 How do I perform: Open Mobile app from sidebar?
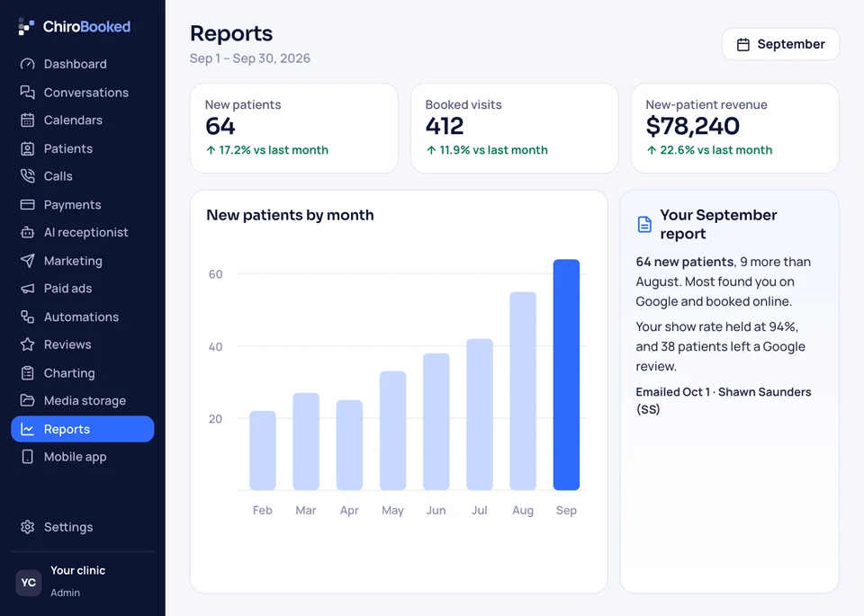coord(83,456)
